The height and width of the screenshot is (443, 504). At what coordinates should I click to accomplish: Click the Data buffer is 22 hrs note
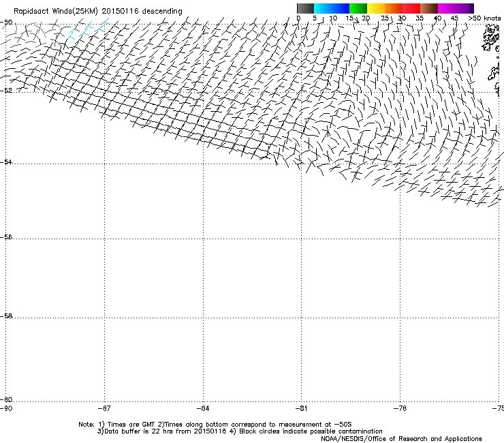coord(240,431)
